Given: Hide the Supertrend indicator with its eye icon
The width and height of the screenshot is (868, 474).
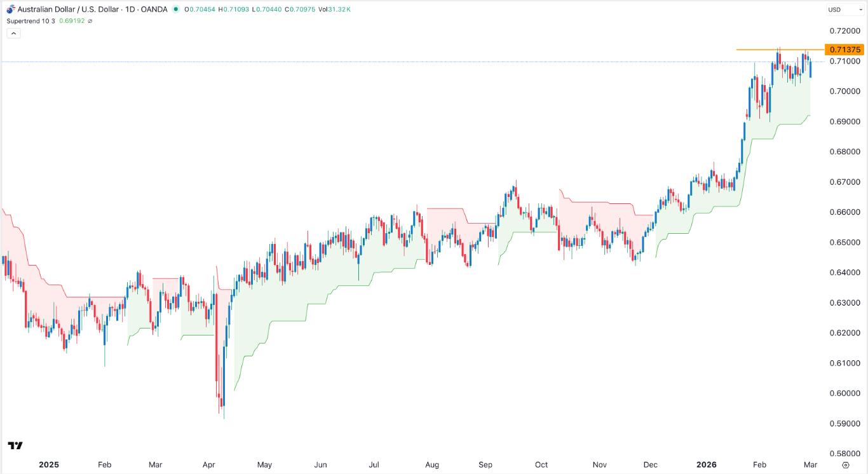Looking at the screenshot, I should (x=89, y=20).
